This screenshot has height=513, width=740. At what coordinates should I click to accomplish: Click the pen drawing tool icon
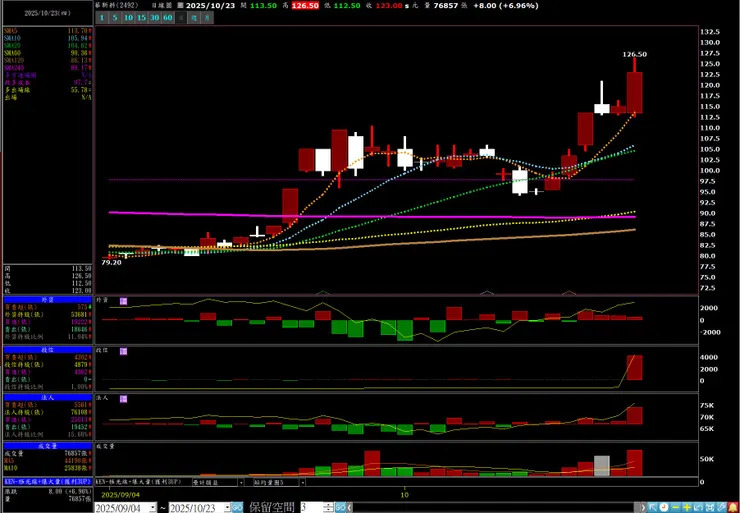pyautogui.click(x=721, y=507)
